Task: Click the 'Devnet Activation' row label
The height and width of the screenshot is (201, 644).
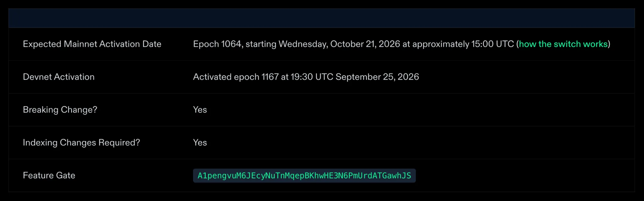Action: click(59, 77)
